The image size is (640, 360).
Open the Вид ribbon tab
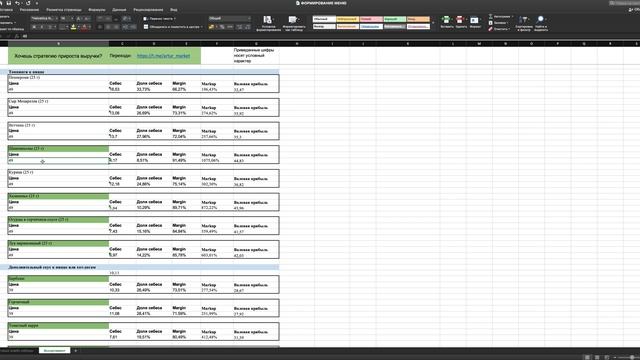point(174,9)
